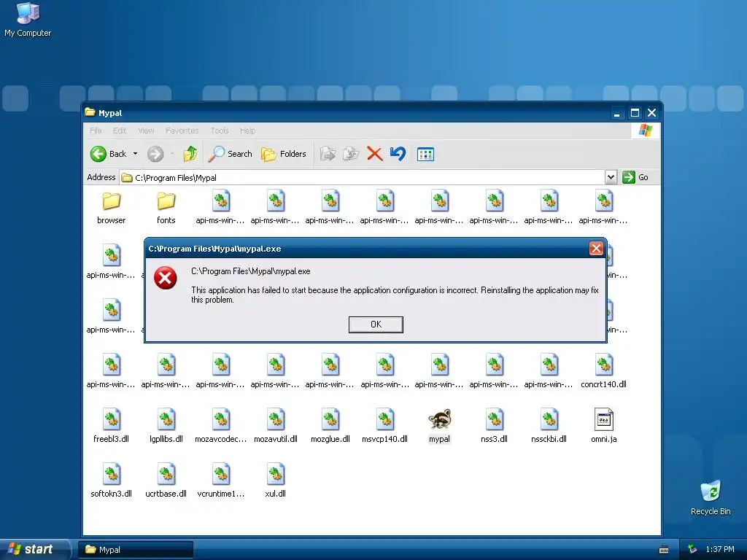Select the nss3.dll file
Screen dimensions: 747x560
pyautogui.click(x=495, y=426)
